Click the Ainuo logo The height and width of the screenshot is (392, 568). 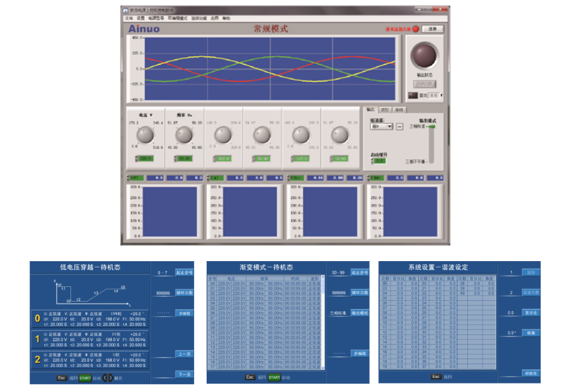(x=143, y=29)
